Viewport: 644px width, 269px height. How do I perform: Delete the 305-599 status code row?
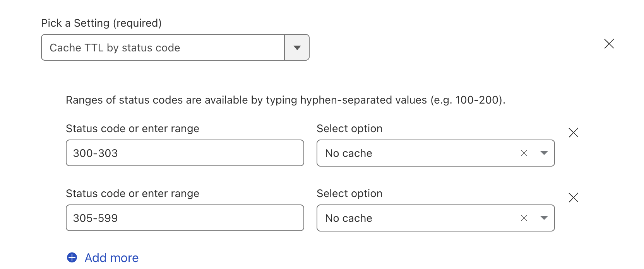[574, 198]
